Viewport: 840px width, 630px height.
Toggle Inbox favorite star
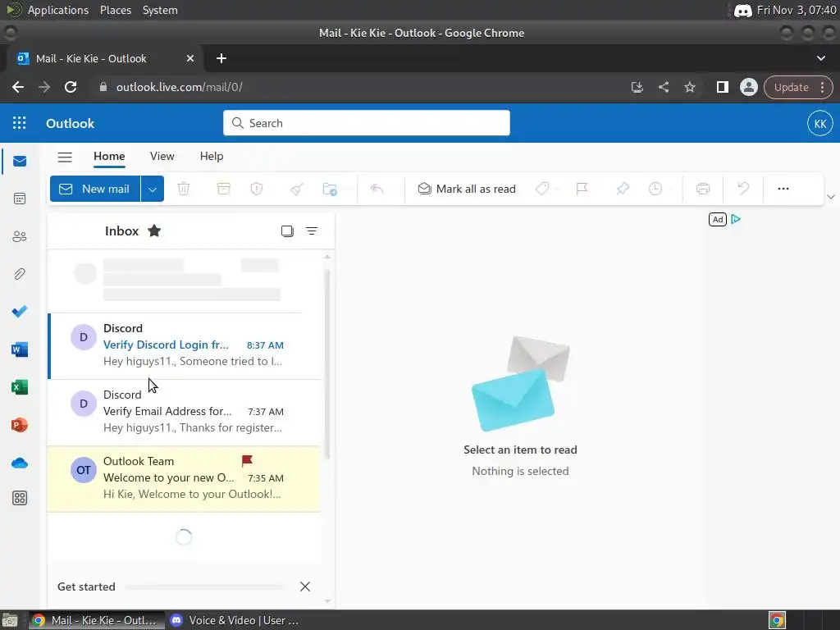154,231
